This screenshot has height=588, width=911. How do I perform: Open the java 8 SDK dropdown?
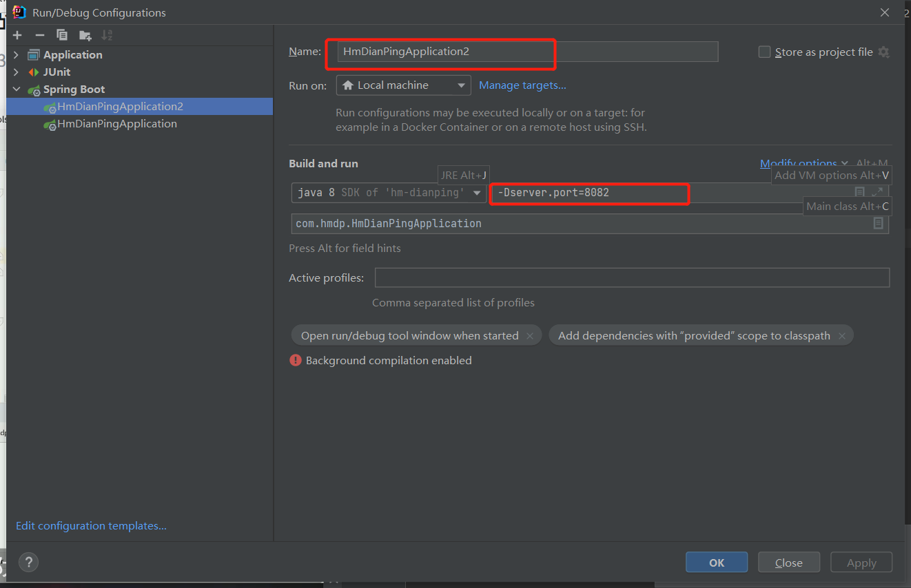pos(389,193)
